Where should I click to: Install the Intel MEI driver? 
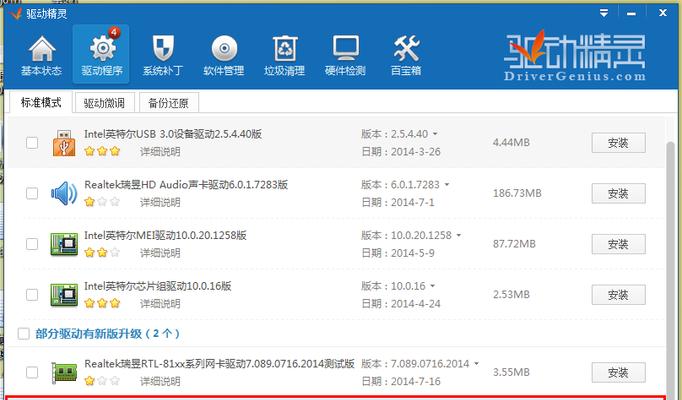pos(618,244)
